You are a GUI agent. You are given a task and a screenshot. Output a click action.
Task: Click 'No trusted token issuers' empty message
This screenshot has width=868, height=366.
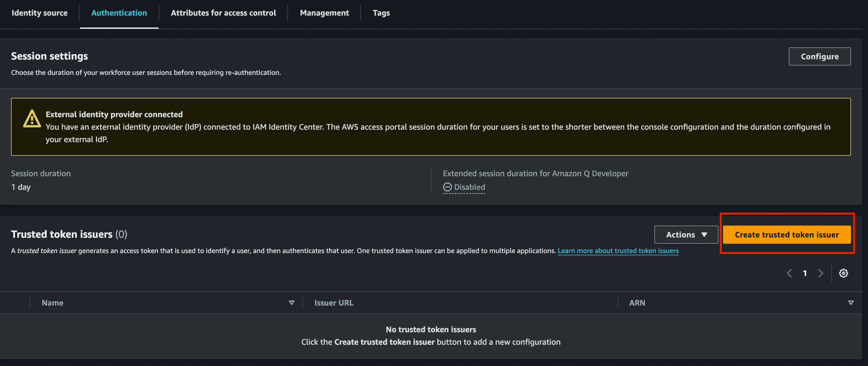pyautogui.click(x=431, y=329)
